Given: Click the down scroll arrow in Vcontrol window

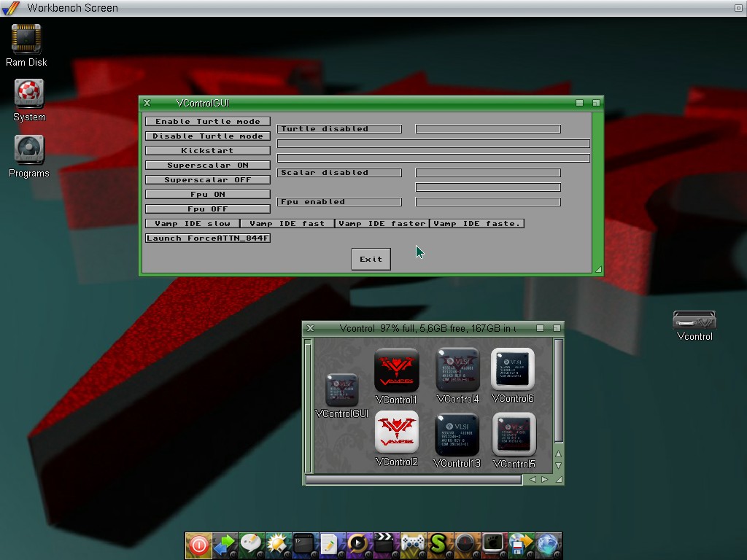Looking at the screenshot, I should pyautogui.click(x=559, y=465).
